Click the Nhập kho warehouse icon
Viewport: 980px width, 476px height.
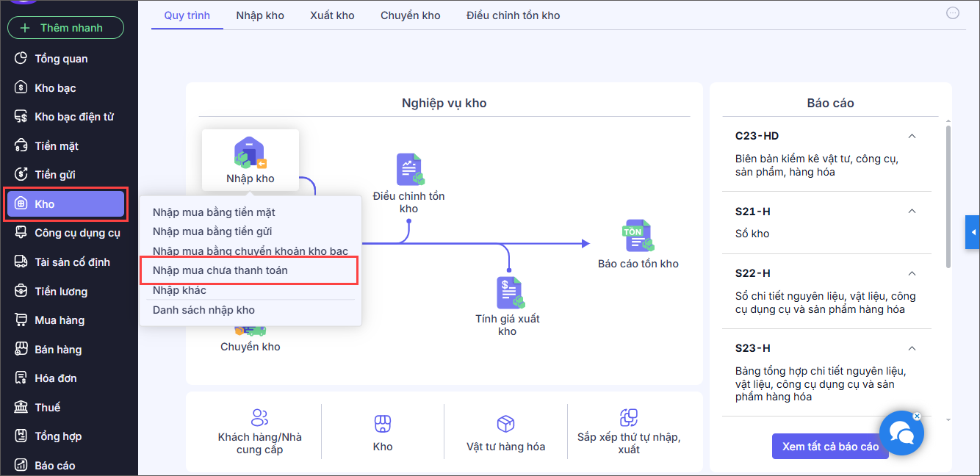[250, 153]
